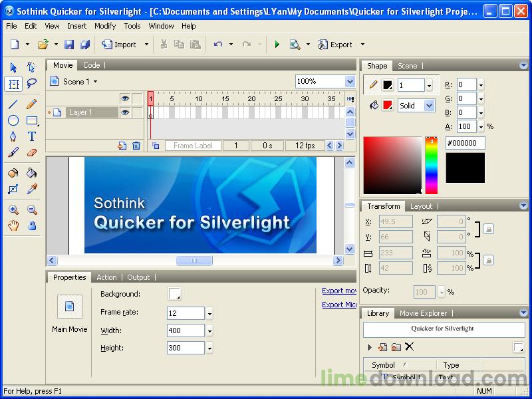Choose the Eyedropper tool

(31, 190)
